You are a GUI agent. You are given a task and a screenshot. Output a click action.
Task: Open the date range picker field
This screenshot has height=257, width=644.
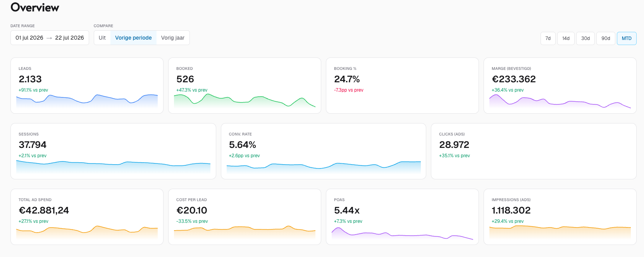point(50,38)
